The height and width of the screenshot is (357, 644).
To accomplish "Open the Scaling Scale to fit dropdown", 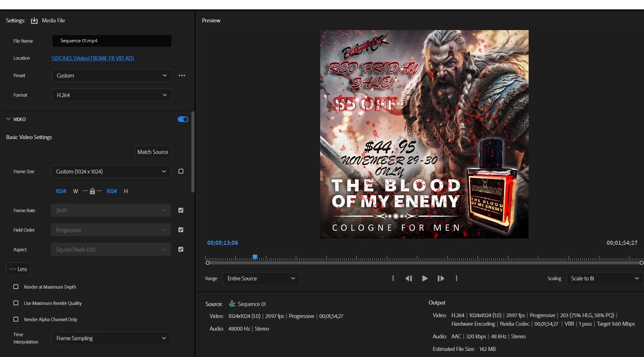I will tap(605, 279).
